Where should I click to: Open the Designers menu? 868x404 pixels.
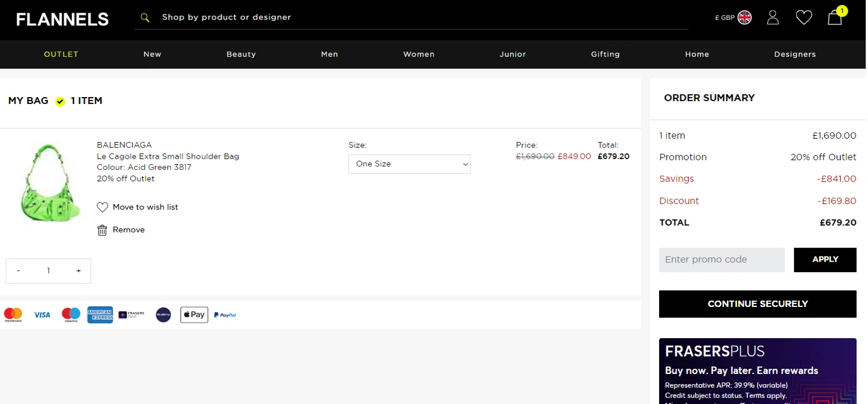[795, 54]
